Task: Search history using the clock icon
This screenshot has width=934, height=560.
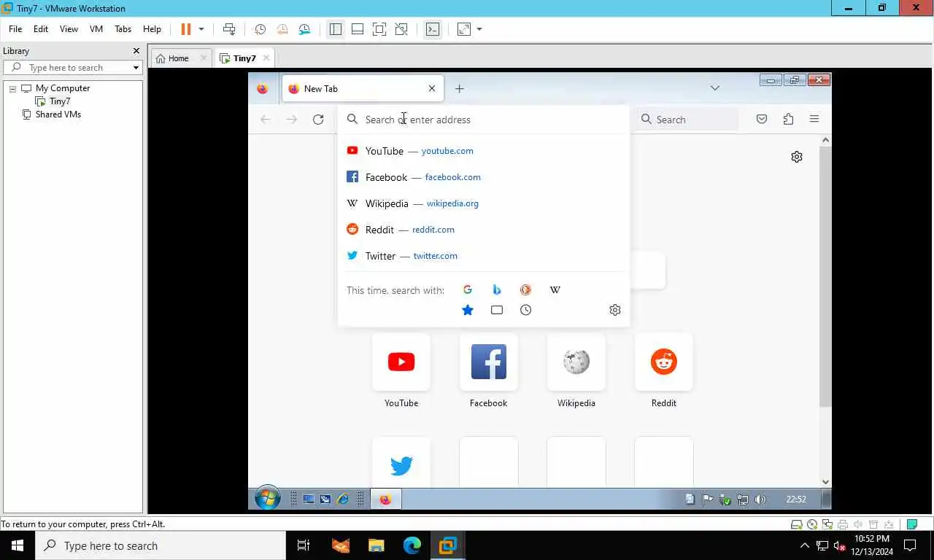Action: [x=525, y=310]
